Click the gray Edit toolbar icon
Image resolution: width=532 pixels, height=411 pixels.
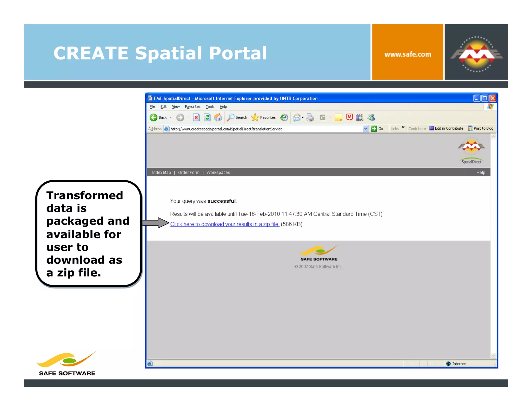pyautogui.click(x=322, y=118)
